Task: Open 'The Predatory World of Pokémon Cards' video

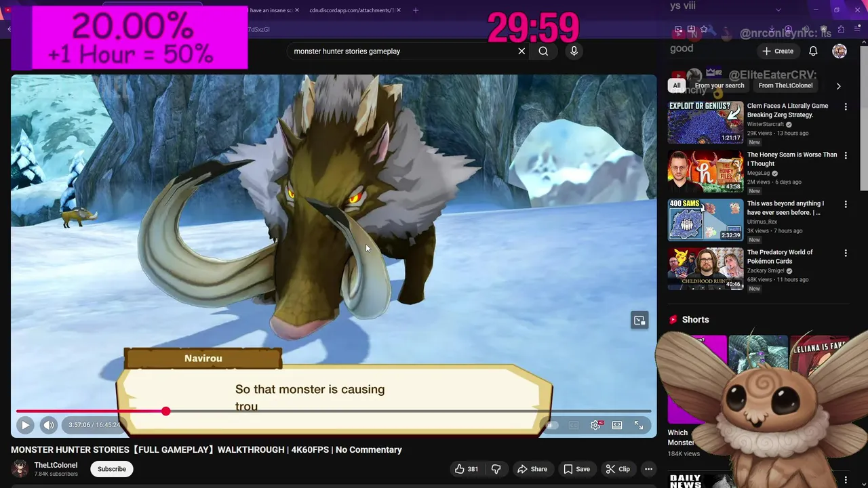Action: 705,269
